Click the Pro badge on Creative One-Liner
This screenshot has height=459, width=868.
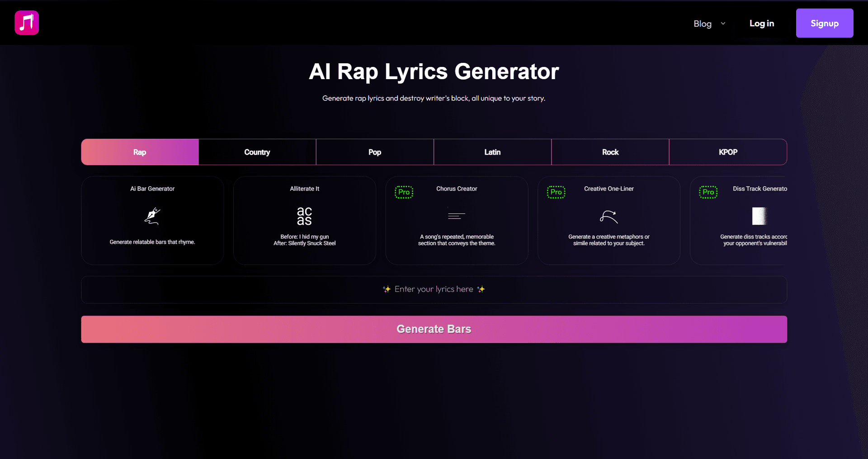click(x=556, y=192)
